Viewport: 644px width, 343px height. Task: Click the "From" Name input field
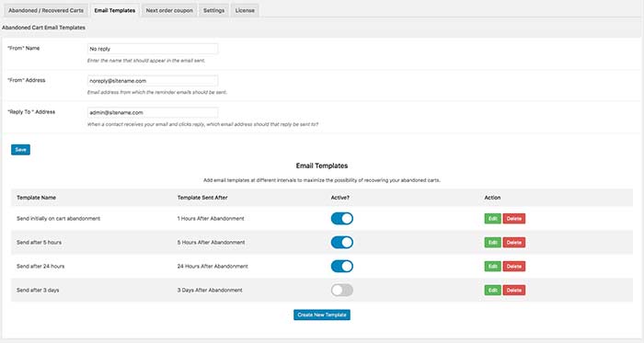tap(153, 49)
